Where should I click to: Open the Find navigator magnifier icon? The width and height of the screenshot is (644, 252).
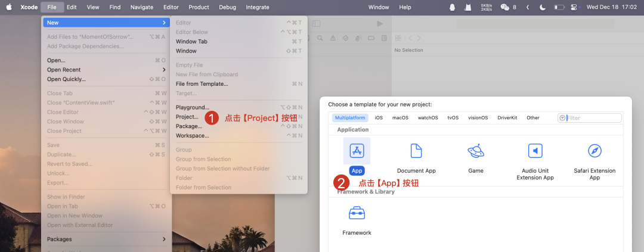click(320, 38)
